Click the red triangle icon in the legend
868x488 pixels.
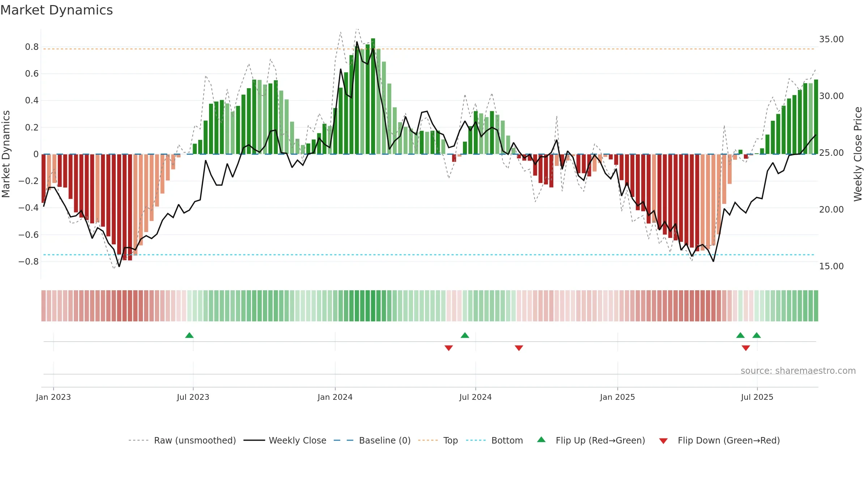tap(663, 441)
